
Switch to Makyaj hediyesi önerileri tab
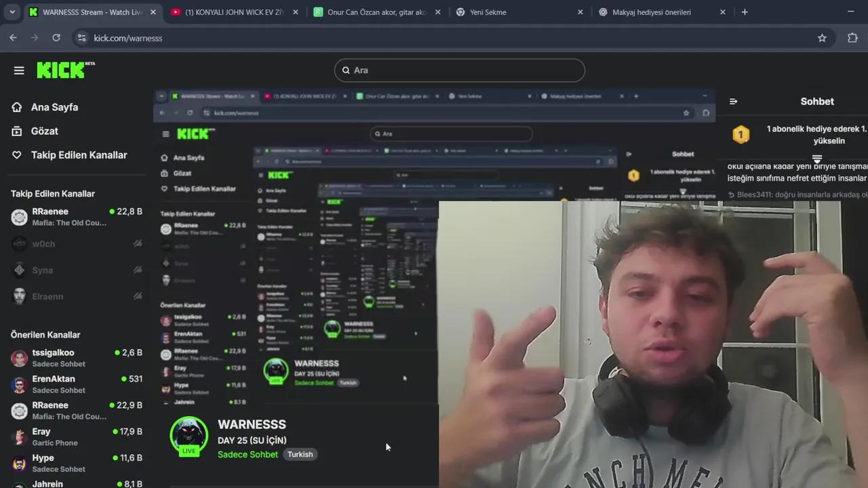pyautogui.click(x=660, y=12)
